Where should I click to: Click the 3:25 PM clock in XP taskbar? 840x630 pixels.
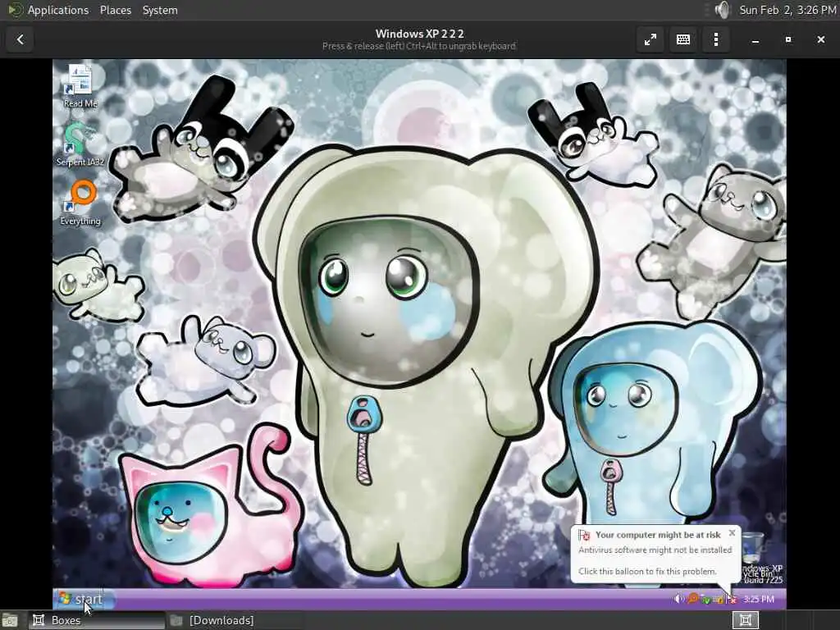759,599
